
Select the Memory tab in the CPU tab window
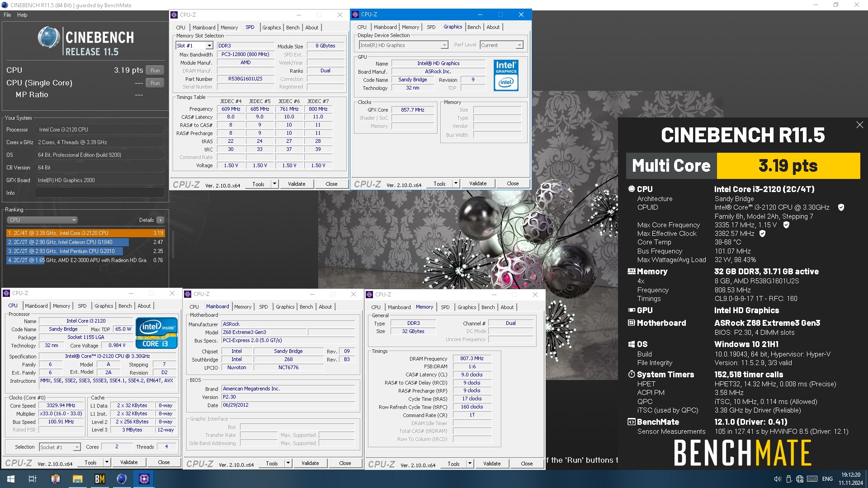(x=61, y=306)
